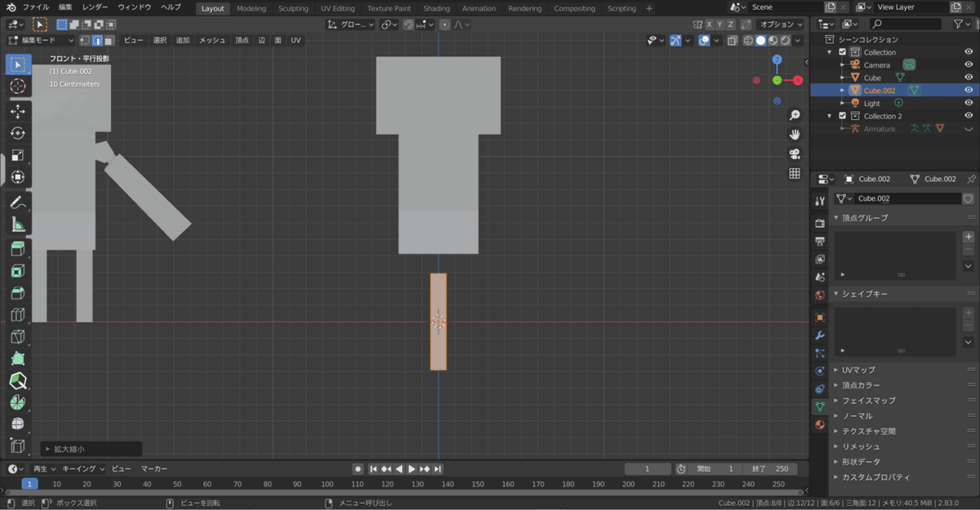Enable vertex select mode
The image size is (980, 510).
(85, 40)
